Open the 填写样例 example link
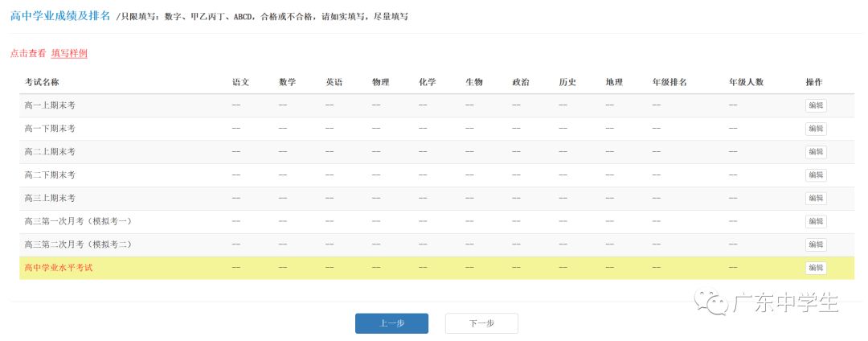 pyautogui.click(x=69, y=54)
